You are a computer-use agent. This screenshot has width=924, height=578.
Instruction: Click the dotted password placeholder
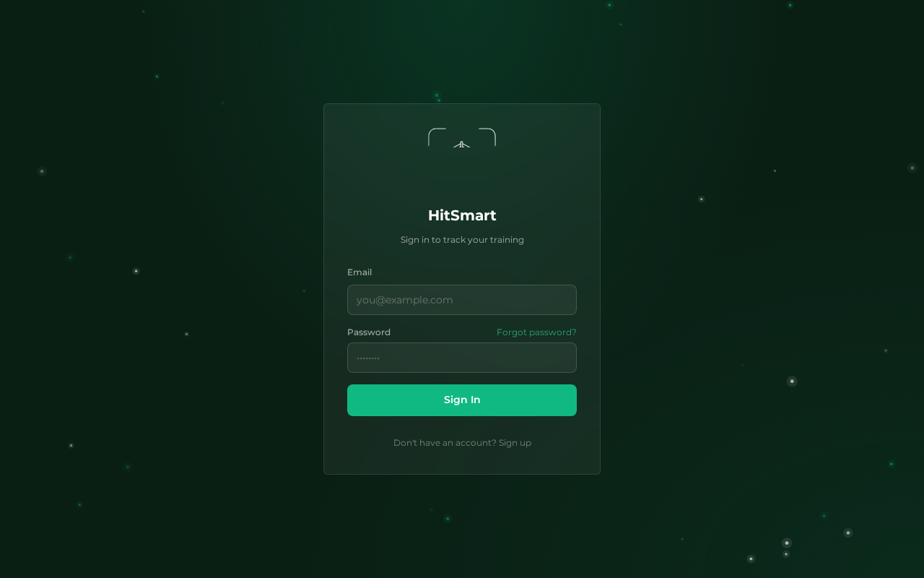click(x=368, y=358)
